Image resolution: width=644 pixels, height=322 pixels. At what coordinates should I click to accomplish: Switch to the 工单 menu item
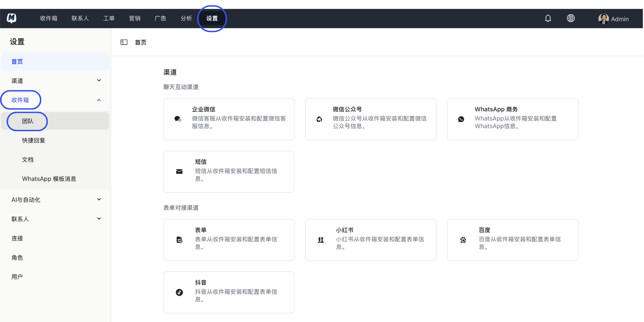(109, 18)
